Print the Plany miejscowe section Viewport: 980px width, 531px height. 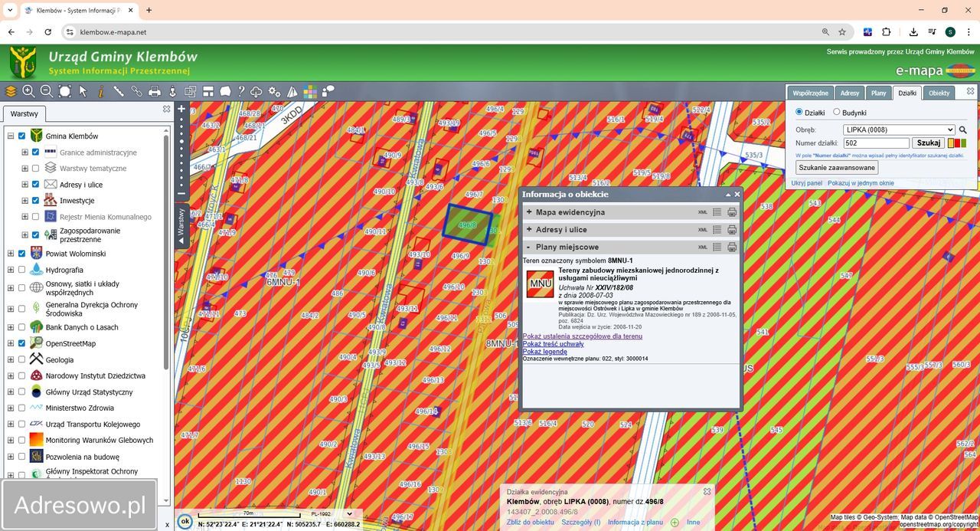pos(732,247)
